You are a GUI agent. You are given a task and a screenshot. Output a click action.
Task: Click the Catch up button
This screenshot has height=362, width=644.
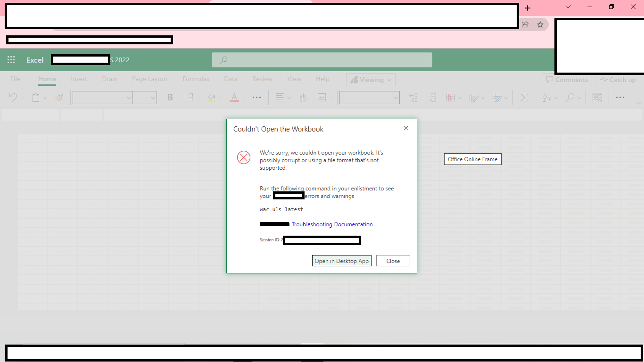point(618,80)
